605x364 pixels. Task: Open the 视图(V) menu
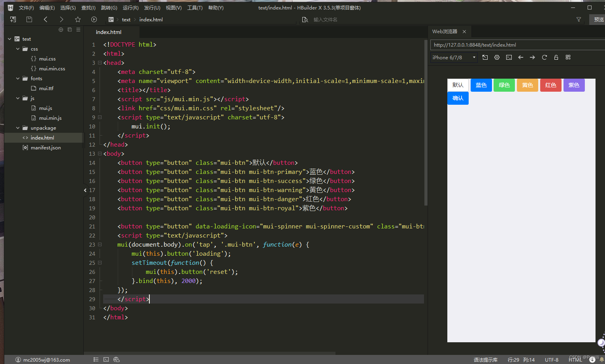[x=173, y=8]
